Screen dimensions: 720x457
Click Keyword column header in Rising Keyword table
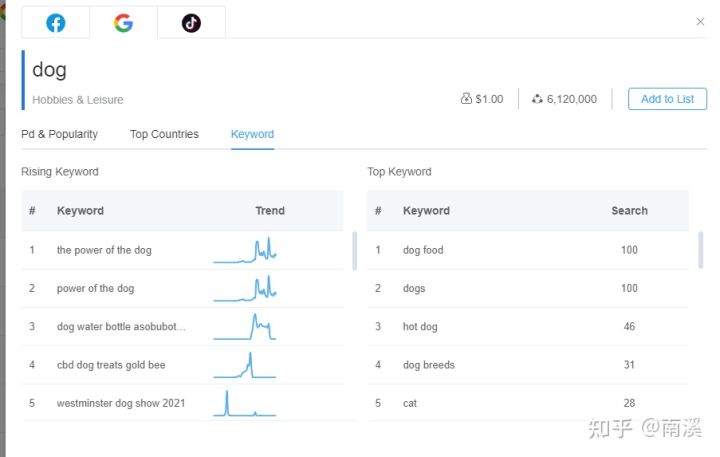(x=80, y=211)
